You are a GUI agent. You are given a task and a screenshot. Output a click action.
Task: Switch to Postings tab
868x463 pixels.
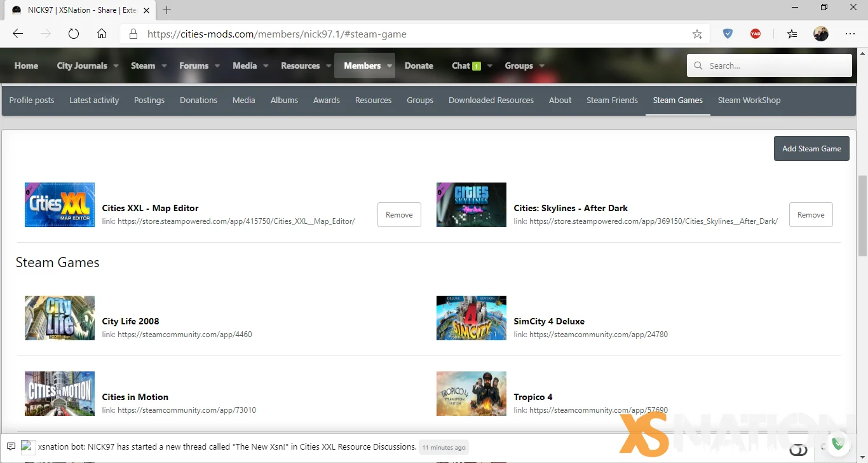(x=149, y=100)
